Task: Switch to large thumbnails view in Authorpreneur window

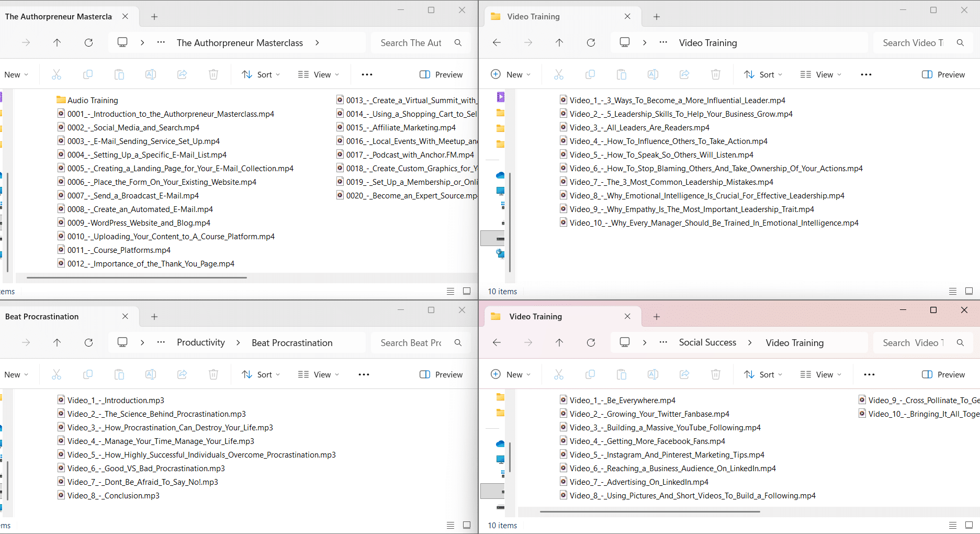Action: [467, 292]
